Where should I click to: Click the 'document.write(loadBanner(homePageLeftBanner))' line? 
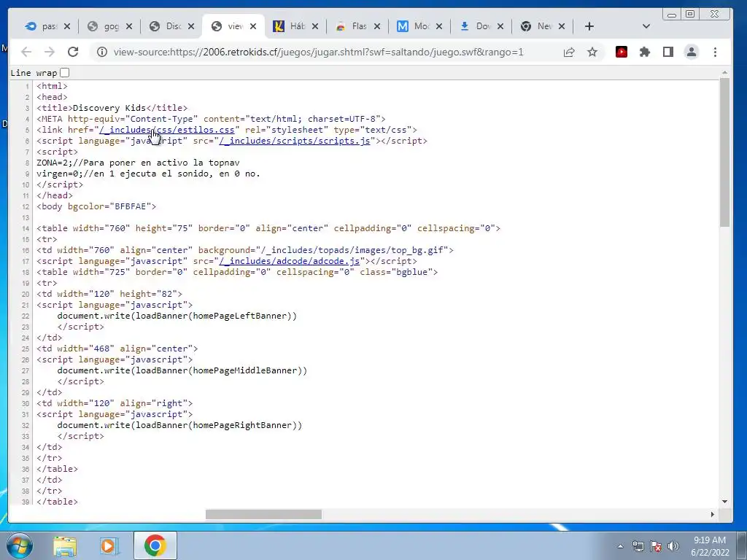click(x=177, y=316)
